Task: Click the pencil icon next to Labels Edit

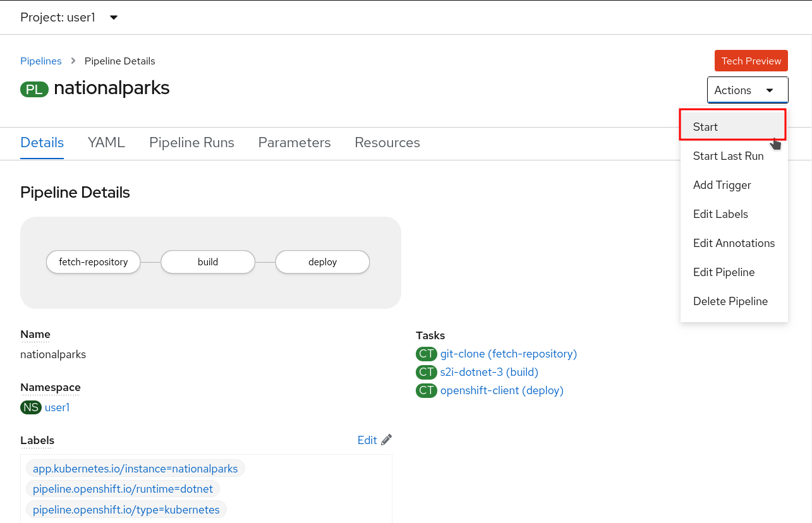Action: 385,439
